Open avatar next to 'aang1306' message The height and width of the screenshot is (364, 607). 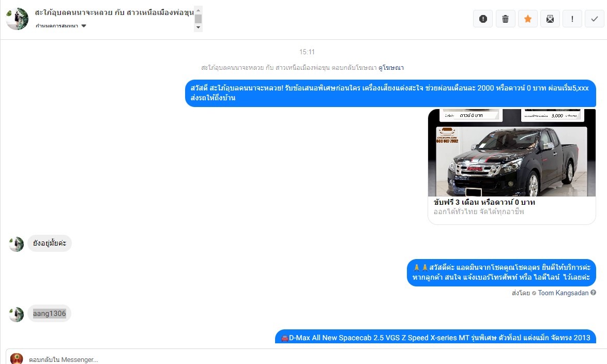(x=16, y=314)
